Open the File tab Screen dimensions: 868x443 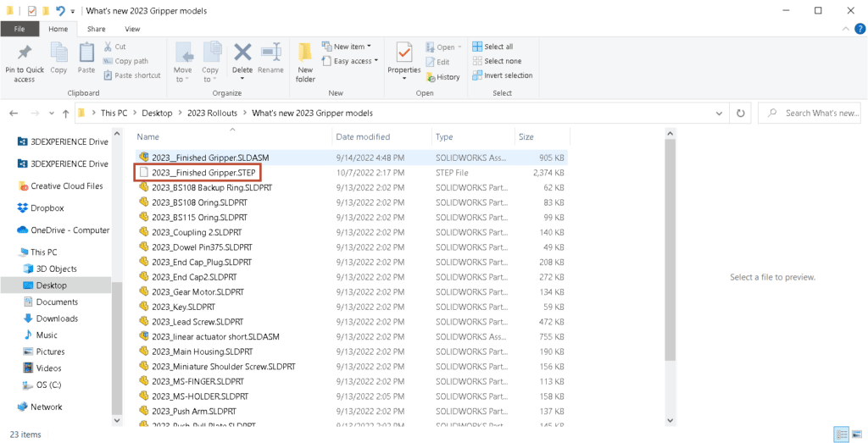(x=19, y=29)
